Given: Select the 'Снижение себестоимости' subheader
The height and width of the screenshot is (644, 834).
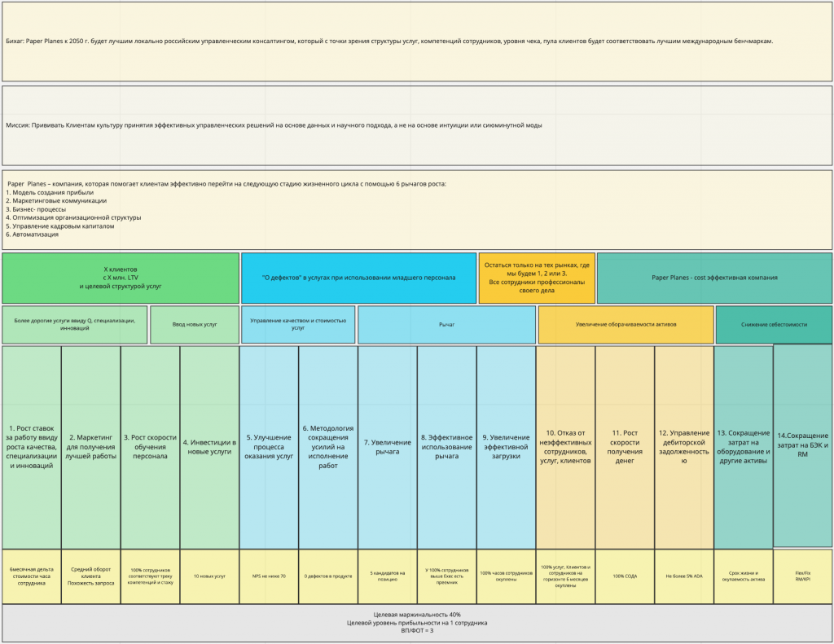Looking at the screenshot, I should pyautogui.click(x=774, y=325).
